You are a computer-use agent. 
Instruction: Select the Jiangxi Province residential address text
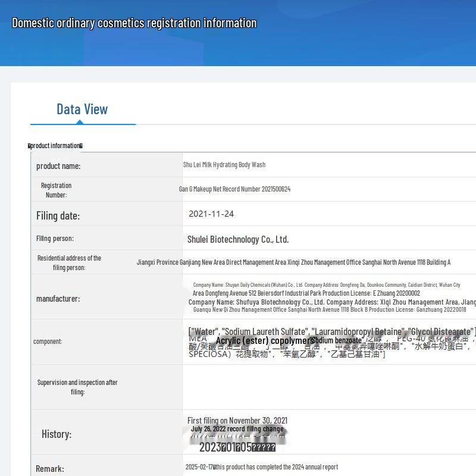[x=293, y=262]
